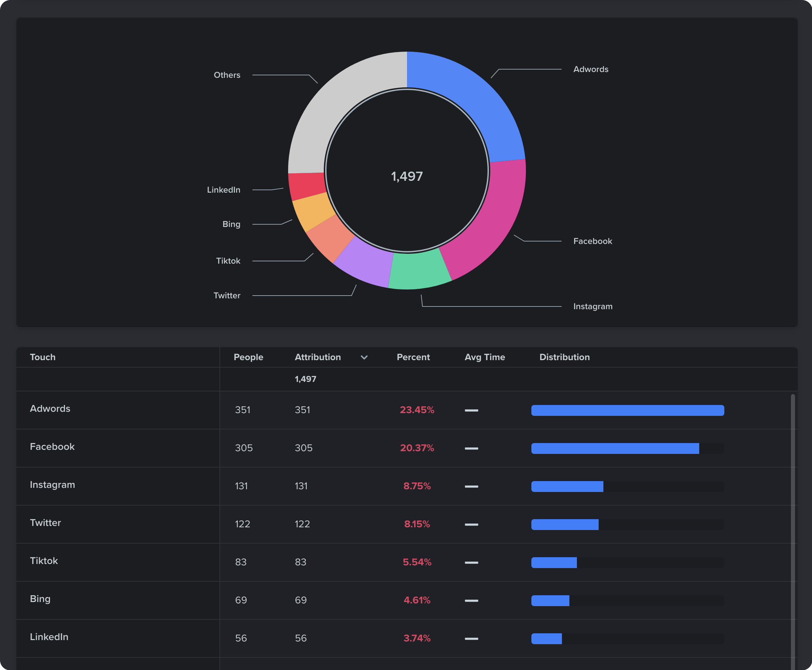Click the Bing chart label

tap(231, 224)
